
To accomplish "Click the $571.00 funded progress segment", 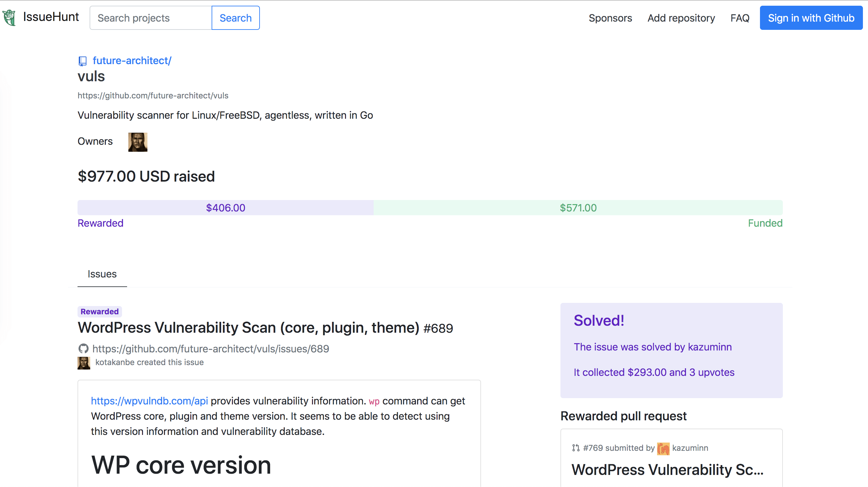I will [578, 208].
